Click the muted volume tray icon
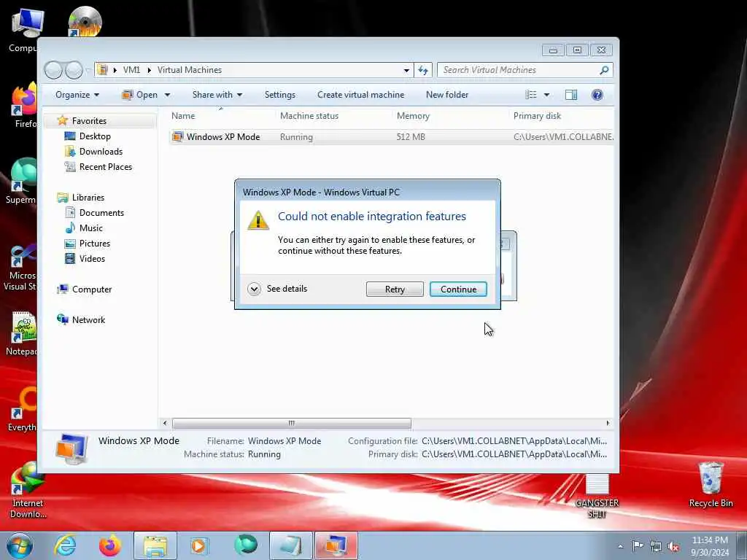The width and height of the screenshot is (747, 560). [673, 547]
